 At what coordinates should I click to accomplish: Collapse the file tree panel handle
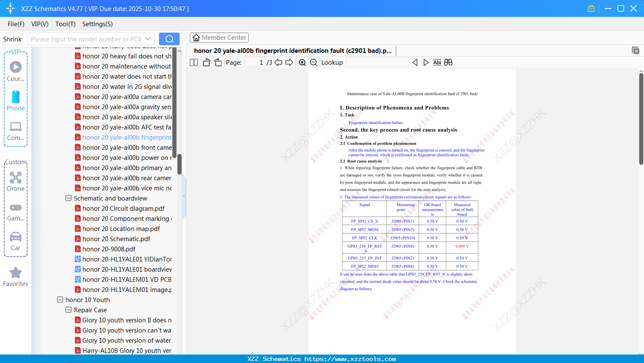pyautogui.click(x=184, y=195)
